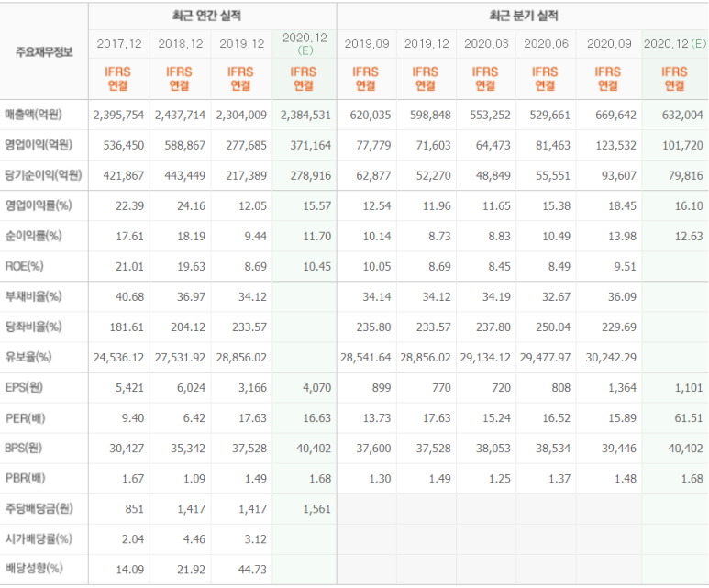Click operating profit value 536,450

tap(124, 146)
